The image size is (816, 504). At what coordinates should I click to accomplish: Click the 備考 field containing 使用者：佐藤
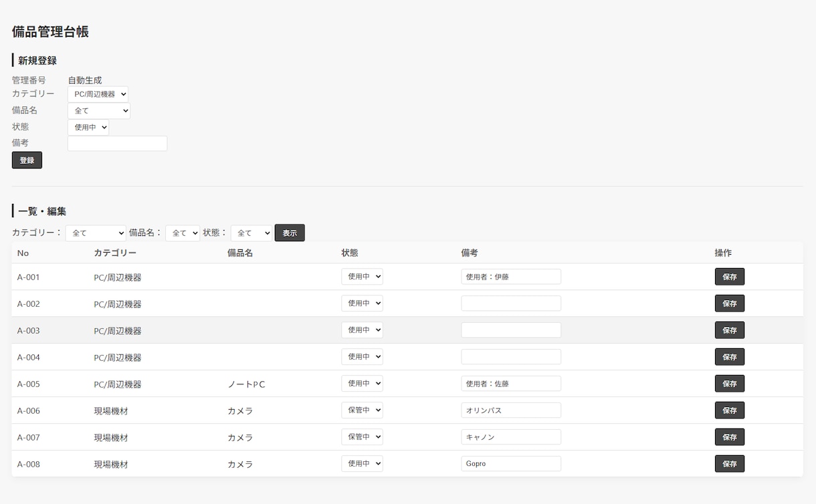coord(511,384)
